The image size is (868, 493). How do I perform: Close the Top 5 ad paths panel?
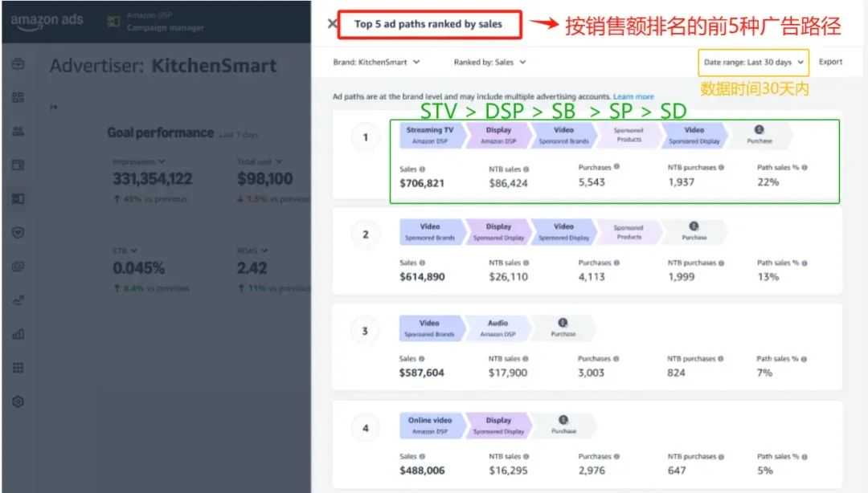click(x=333, y=24)
